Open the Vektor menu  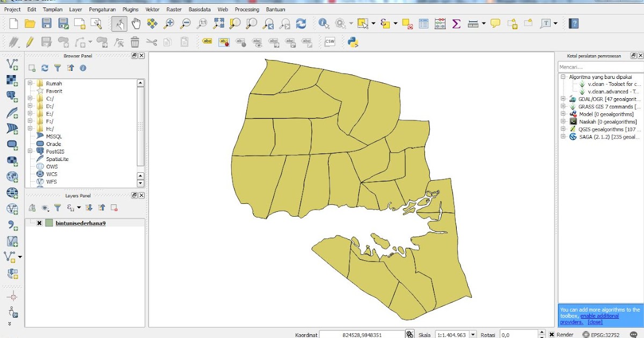click(152, 9)
